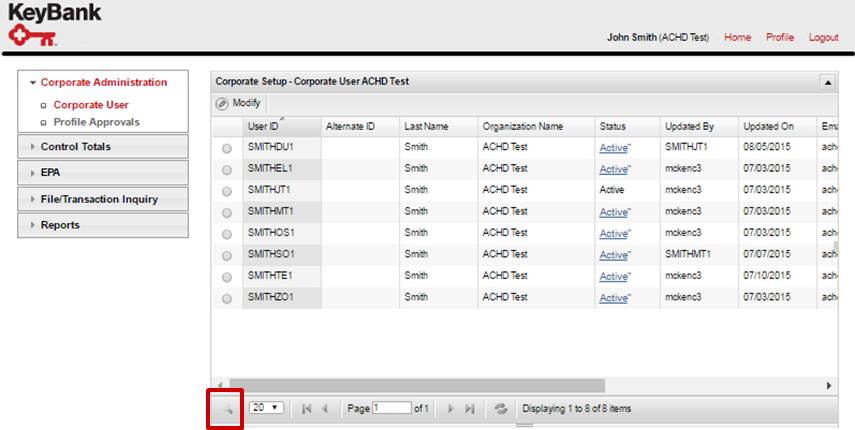Go to first page using pagination arrow
The image size is (855, 430).
coord(306,408)
